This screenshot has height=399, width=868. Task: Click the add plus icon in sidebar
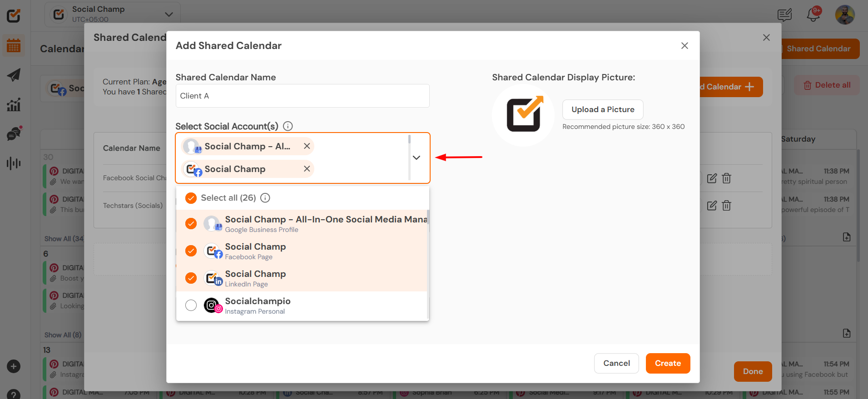[x=14, y=366]
